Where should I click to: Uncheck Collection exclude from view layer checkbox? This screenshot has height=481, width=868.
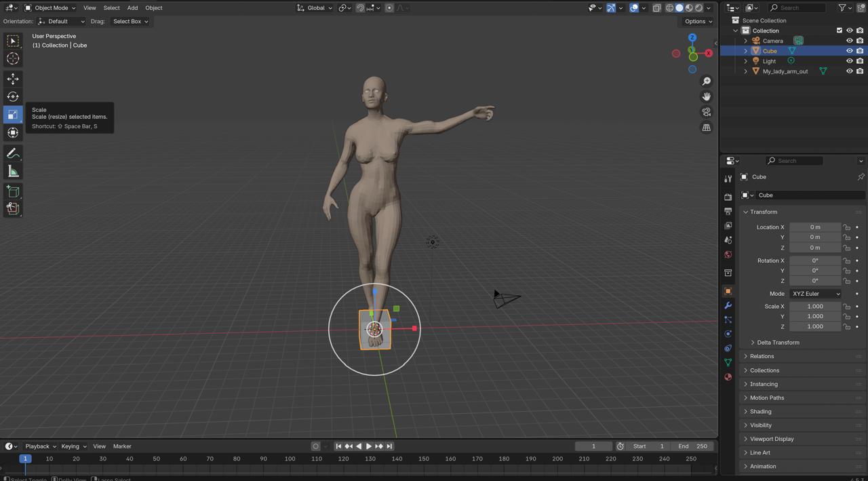tap(840, 31)
